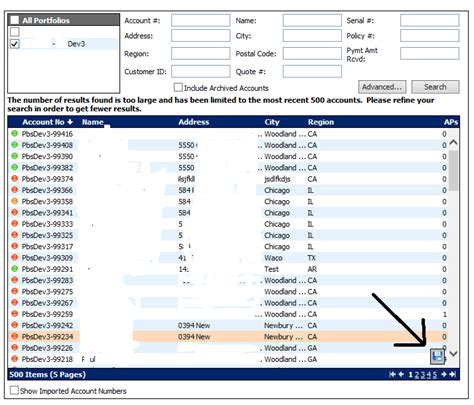Click into the Account # field

click(201, 20)
